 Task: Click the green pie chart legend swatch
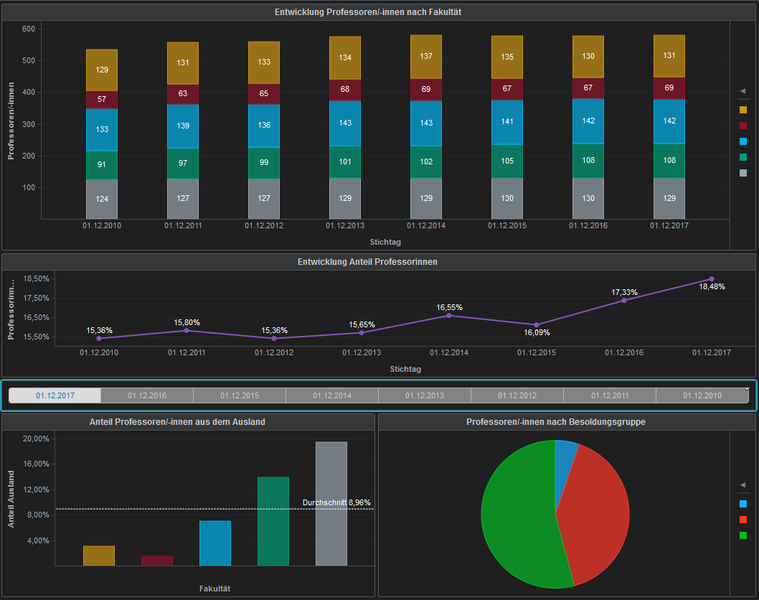pos(742,535)
